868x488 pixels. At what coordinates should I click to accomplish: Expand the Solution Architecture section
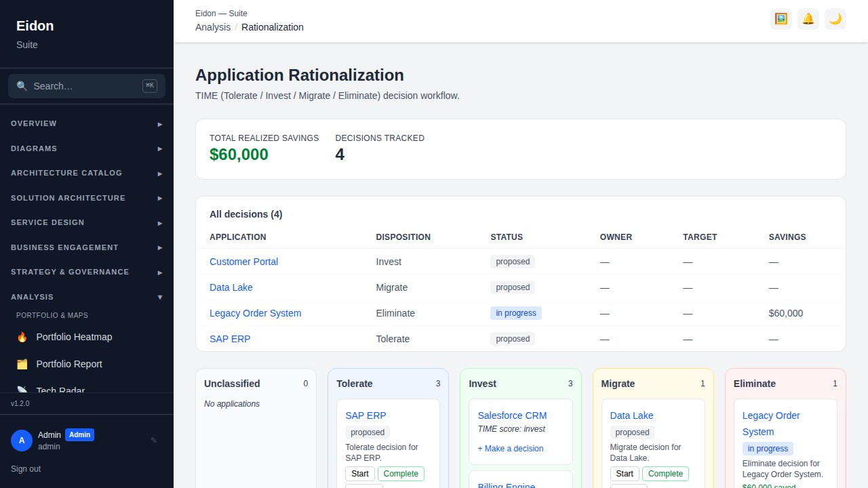[x=87, y=198]
